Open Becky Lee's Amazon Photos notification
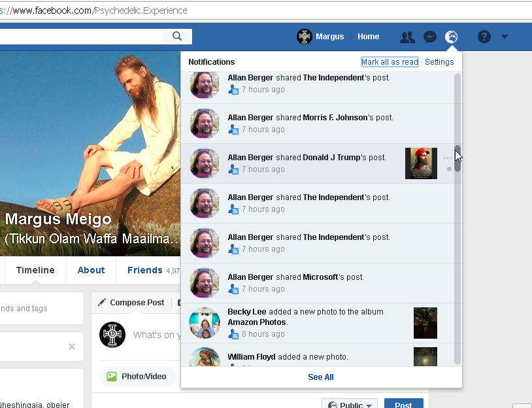532x408 pixels. pos(318,323)
